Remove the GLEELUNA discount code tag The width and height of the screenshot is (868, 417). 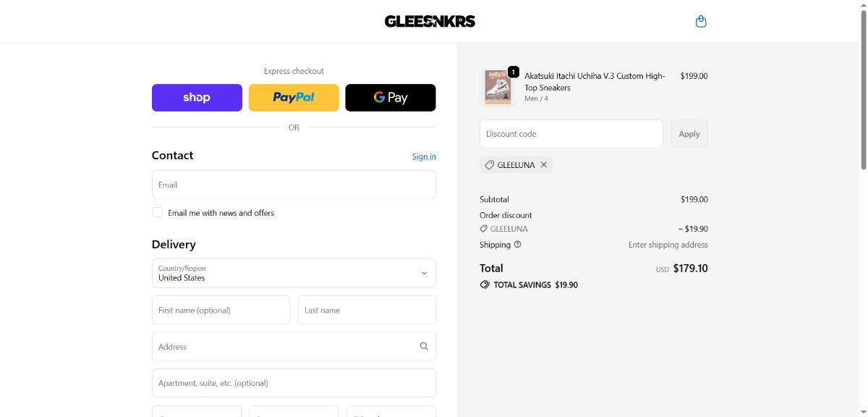tap(544, 165)
